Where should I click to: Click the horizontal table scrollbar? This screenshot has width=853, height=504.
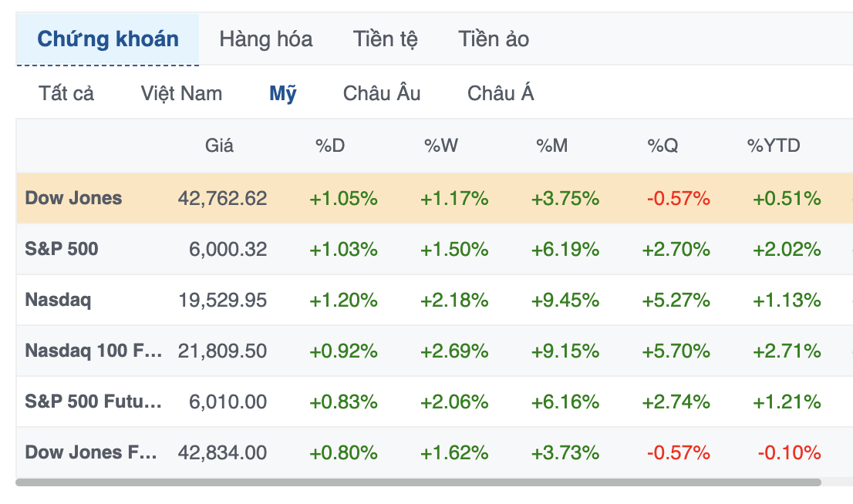pos(418,482)
